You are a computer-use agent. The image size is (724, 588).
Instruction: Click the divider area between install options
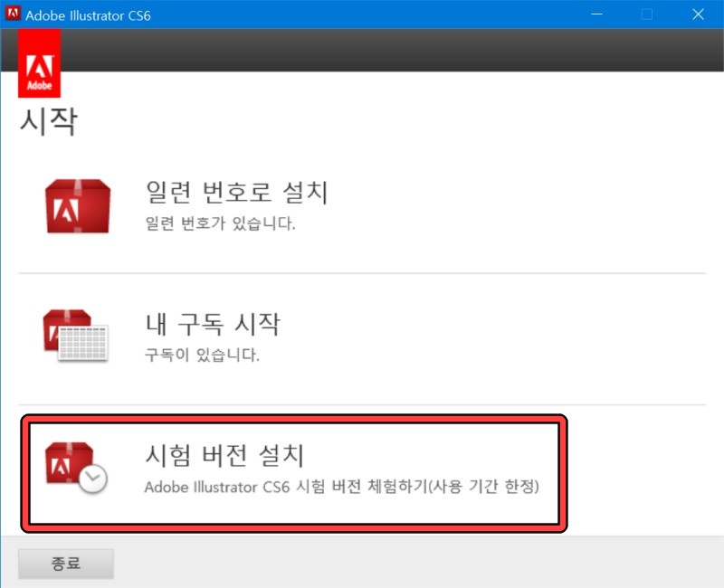pyautogui.click(x=362, y=271)
